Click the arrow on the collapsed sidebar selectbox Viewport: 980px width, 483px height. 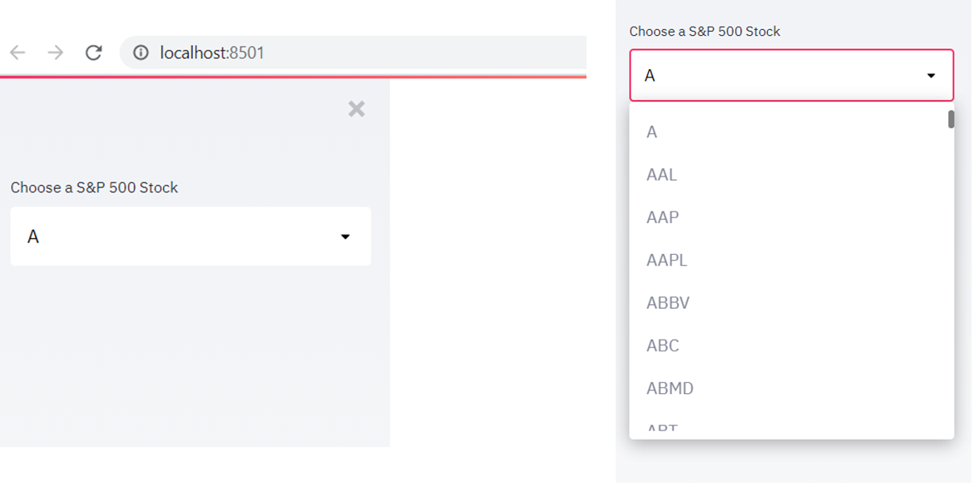coord(345,237)
